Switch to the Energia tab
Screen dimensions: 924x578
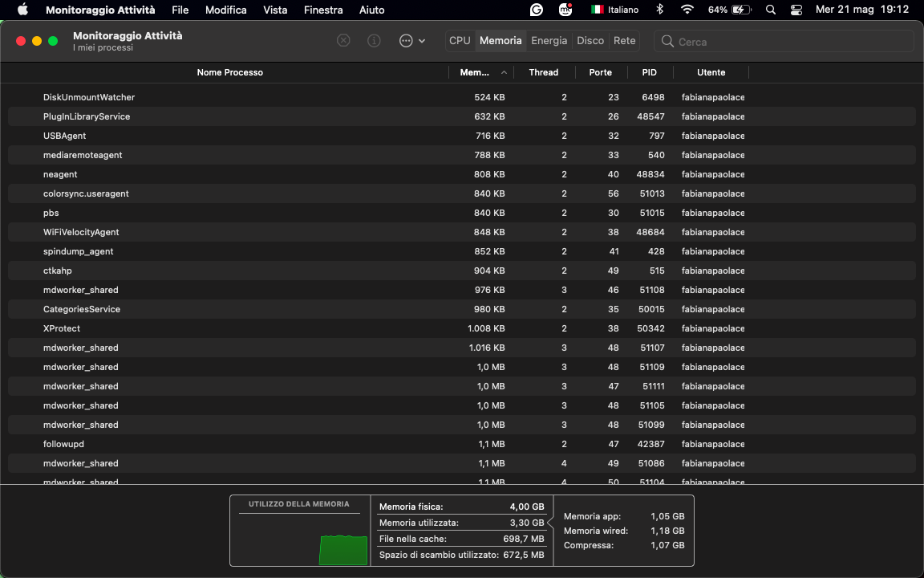pyautogui.click(x=549, y=40)
